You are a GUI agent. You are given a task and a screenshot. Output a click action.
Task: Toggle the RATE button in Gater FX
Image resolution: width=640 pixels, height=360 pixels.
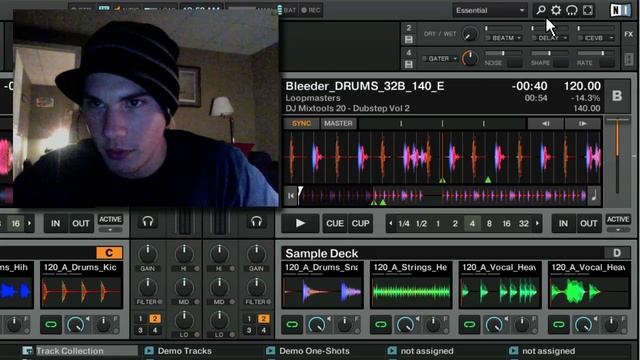[607, 63]
